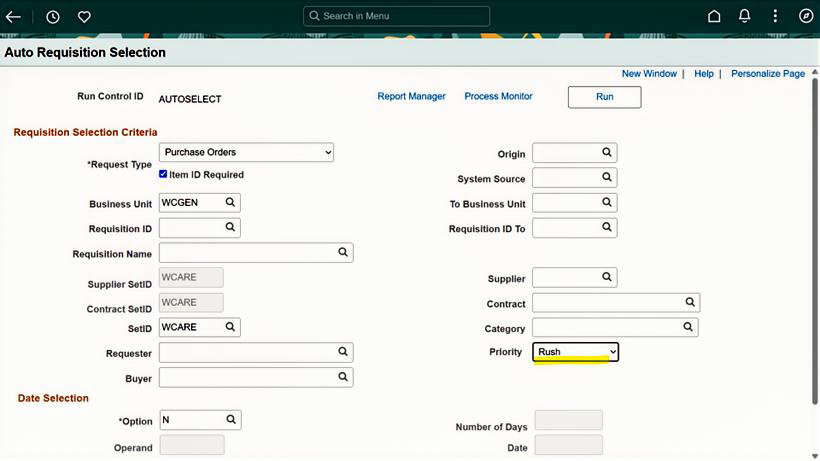This screenshot has width=820, height=461.
Task: Expand the Request Type dropdown
Action: click(x=246, y=152)
